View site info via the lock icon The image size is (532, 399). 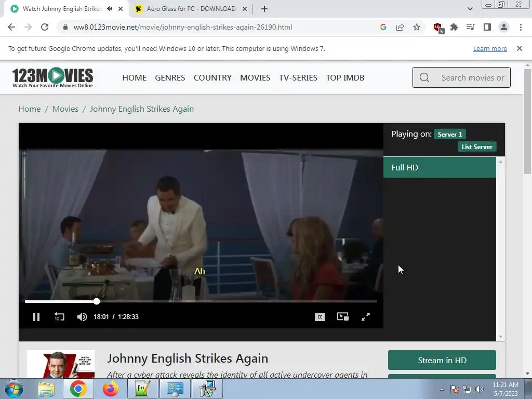65,27
